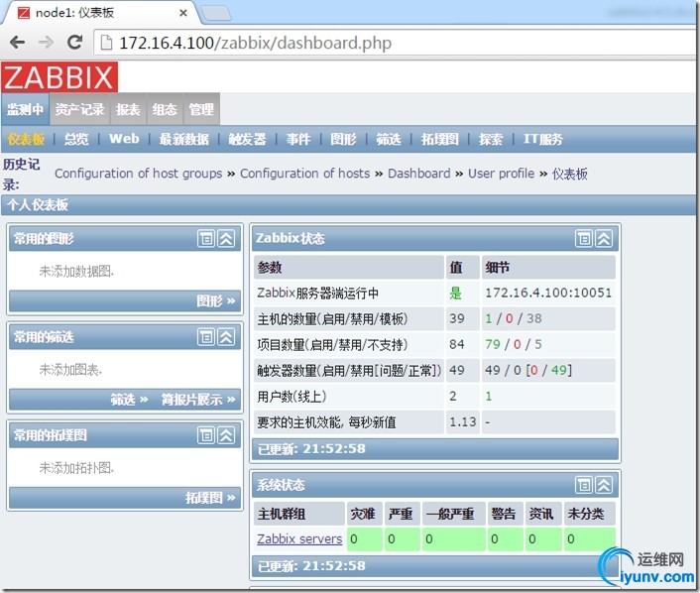This screenshot has height=593, width=700.
Task: Open Configuration of hosts history link
Action: (305, 174)
